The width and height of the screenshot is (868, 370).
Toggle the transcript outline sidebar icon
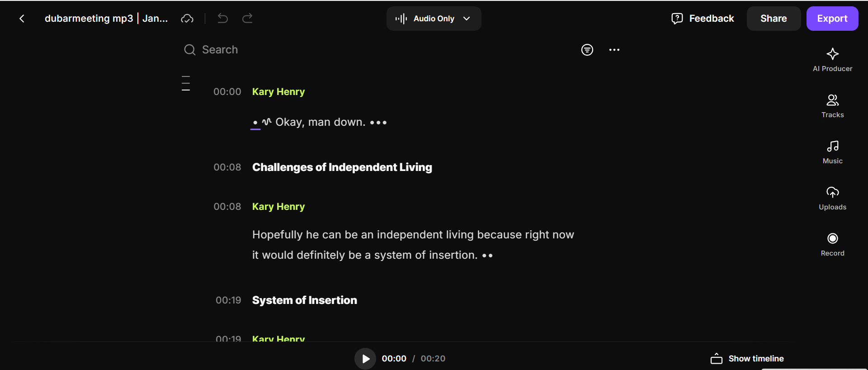click(x=186, y=83)
